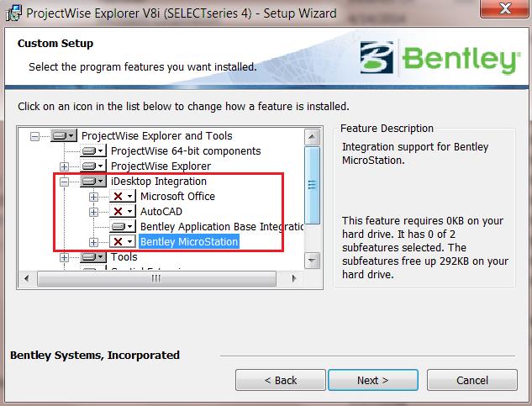
Task: Click the setup wizard title bar icon
Action: coord(14,13)
